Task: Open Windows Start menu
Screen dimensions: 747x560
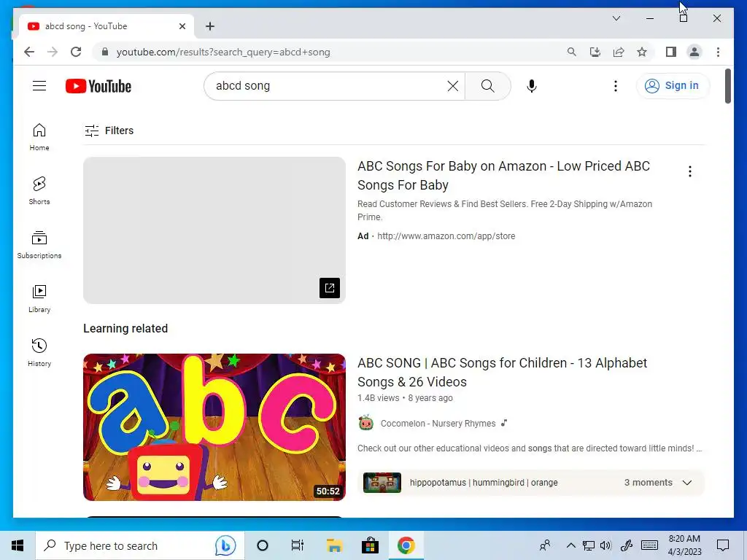Action: pos(18,545)
